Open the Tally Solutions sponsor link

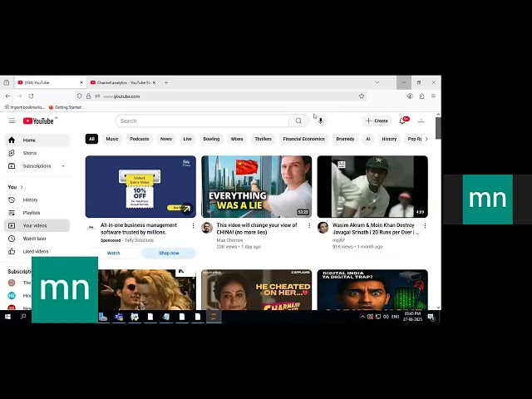pos(139,240)
